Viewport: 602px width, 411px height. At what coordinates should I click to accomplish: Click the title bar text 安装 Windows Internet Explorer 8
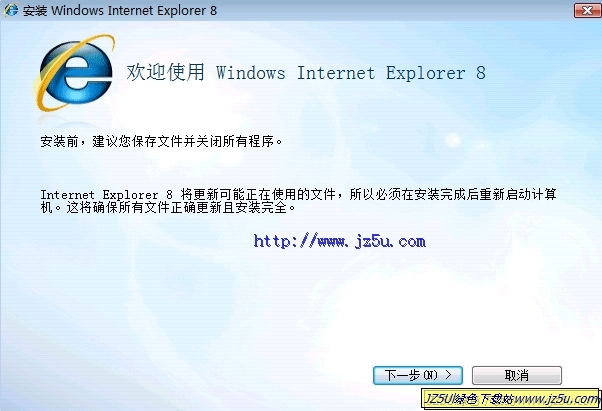pyautogui.click(x=119, y=10)
